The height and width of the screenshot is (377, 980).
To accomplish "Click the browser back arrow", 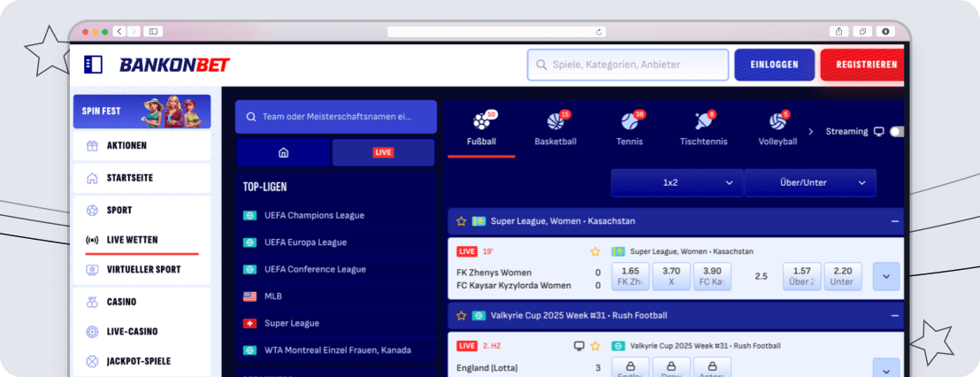I will pyautogui.click(x=119, y=31).
